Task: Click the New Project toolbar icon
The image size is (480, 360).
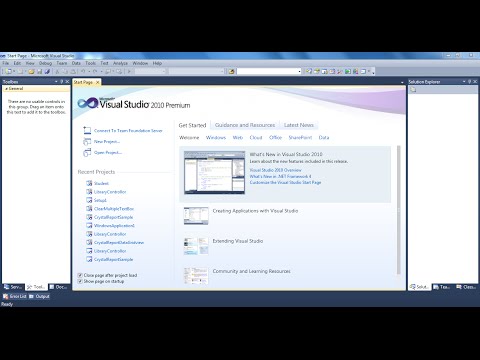Action: pyautogui.click(x=8, y=71)
